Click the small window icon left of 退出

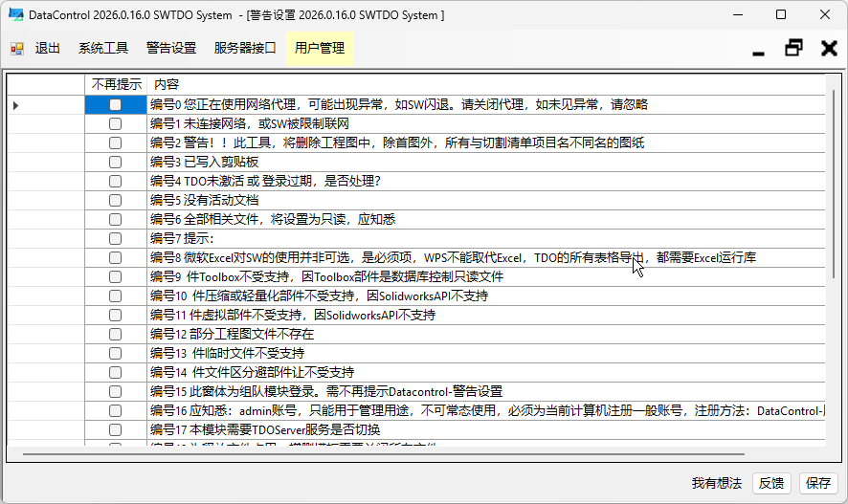point(17,49)
